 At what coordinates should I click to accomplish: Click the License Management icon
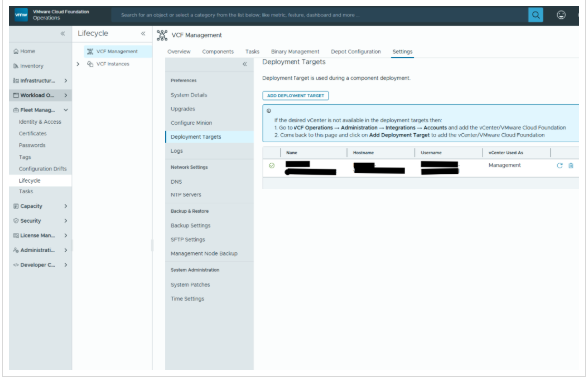click(16, 236)
